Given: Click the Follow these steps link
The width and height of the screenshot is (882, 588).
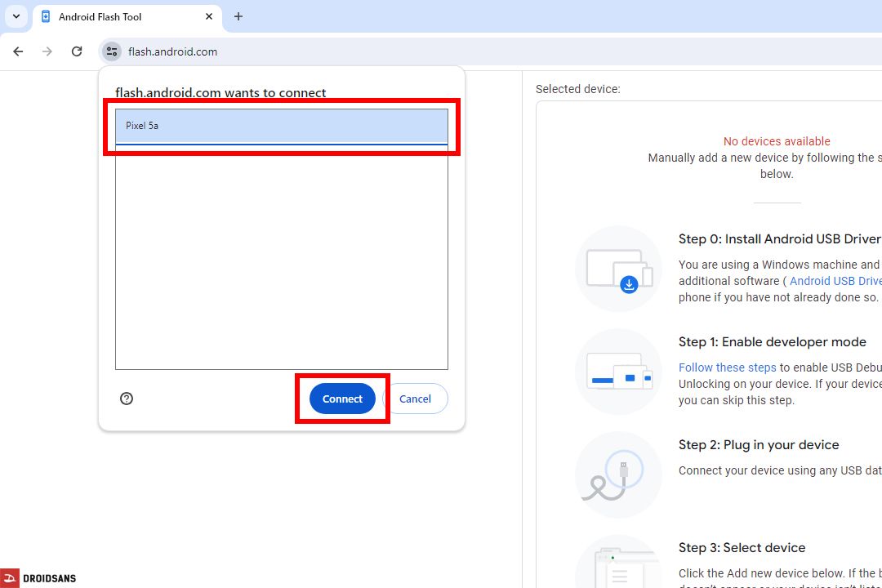Looking at the screenshot, I should (x=727, y=367).
